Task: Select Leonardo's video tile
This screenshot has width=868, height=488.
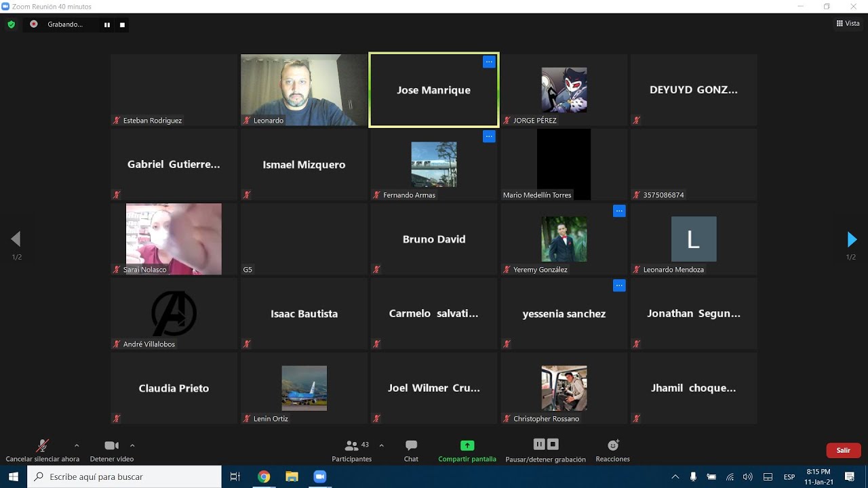Action: tap(303, 89)
